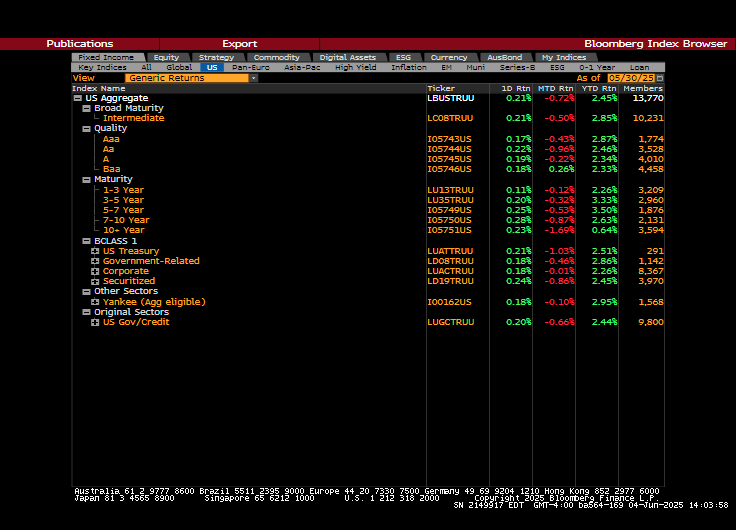
Task: Expand the US Treasury node
Action: click(x=95, y=251)
